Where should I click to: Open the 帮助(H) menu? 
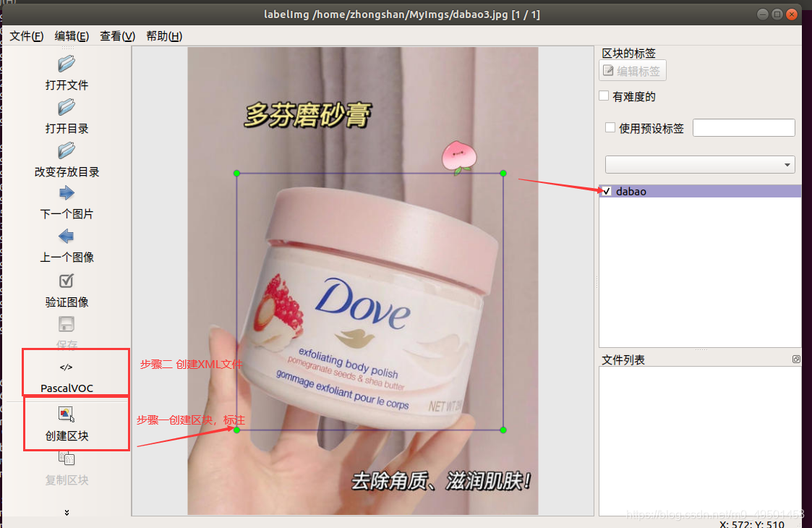164,36
